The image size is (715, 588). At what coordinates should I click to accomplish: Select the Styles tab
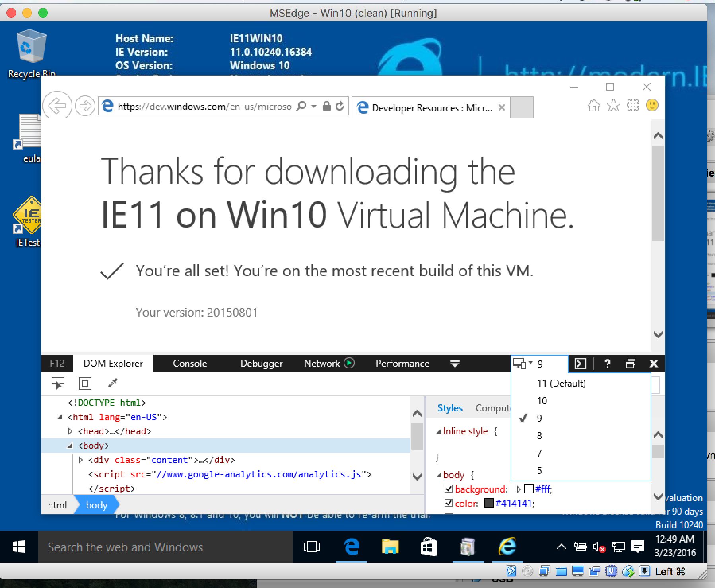pos(450,408)
